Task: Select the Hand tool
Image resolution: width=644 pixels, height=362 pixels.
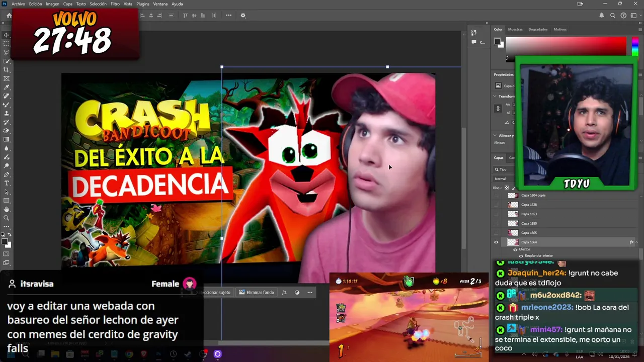Action: tap(7, 209)
